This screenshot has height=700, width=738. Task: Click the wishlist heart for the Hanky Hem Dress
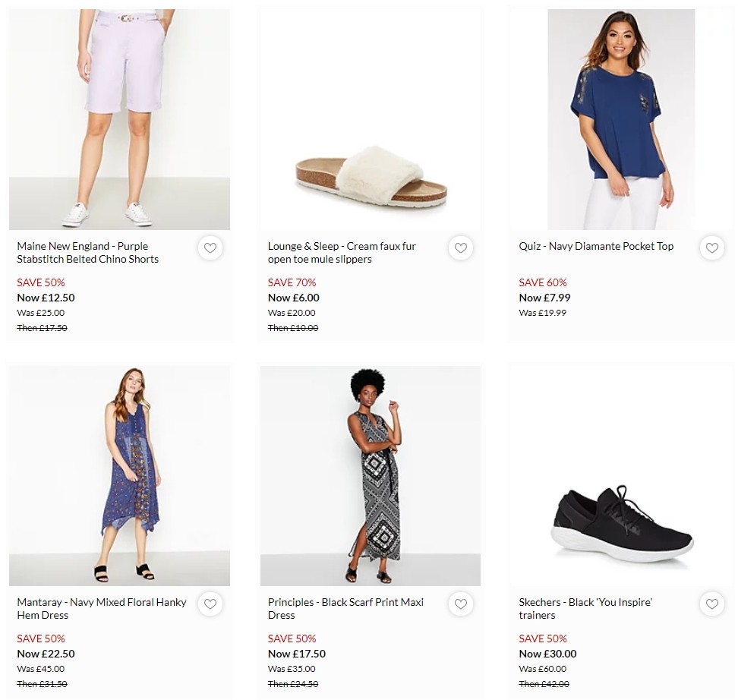[x=210, y=604]
